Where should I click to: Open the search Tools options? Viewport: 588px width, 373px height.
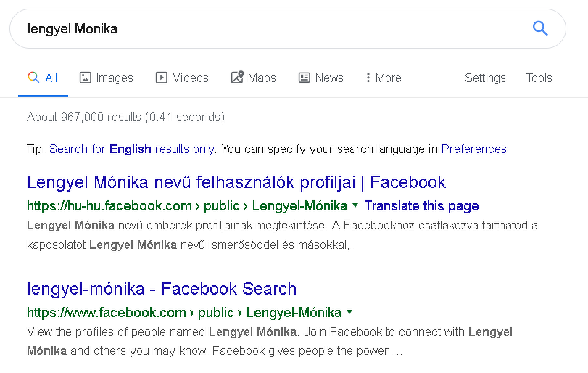click(539, 78)
